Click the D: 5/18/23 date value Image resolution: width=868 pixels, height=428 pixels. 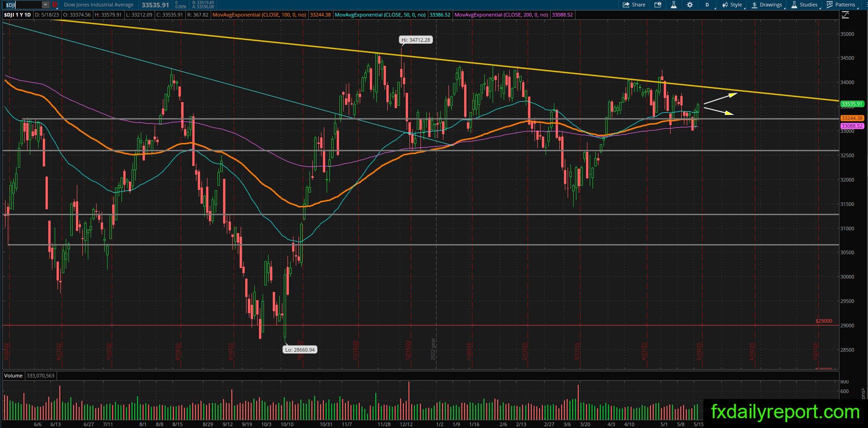47,15
